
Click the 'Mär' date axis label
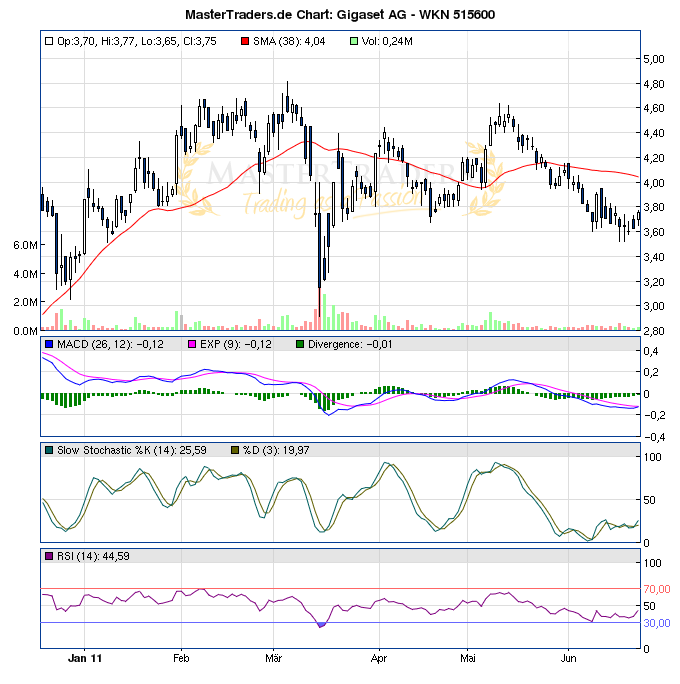[x=273, y=658]
